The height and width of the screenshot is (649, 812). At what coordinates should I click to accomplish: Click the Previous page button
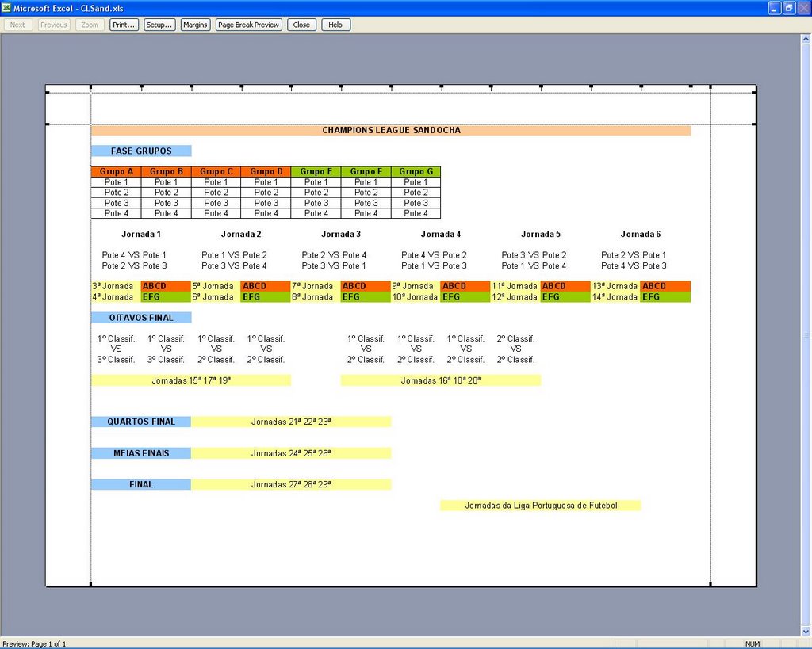click(x=54, y=25)
